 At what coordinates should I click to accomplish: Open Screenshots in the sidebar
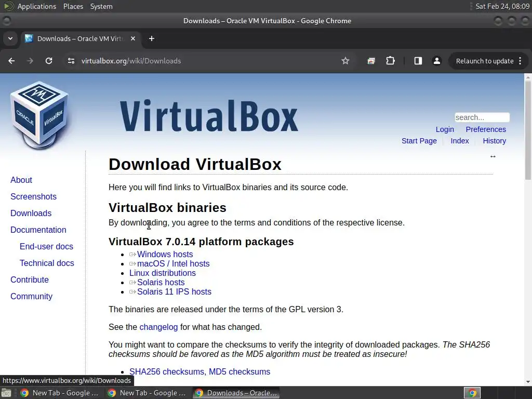33,196
